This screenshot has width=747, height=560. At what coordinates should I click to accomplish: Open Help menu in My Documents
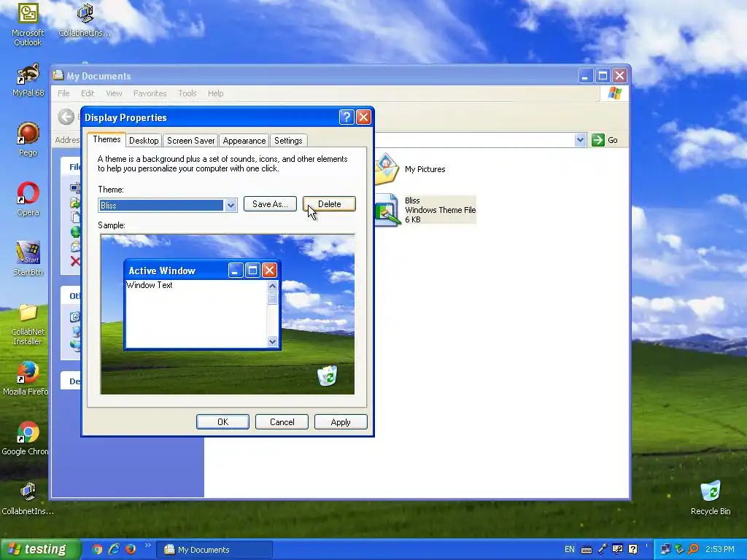tap(215, 93)
